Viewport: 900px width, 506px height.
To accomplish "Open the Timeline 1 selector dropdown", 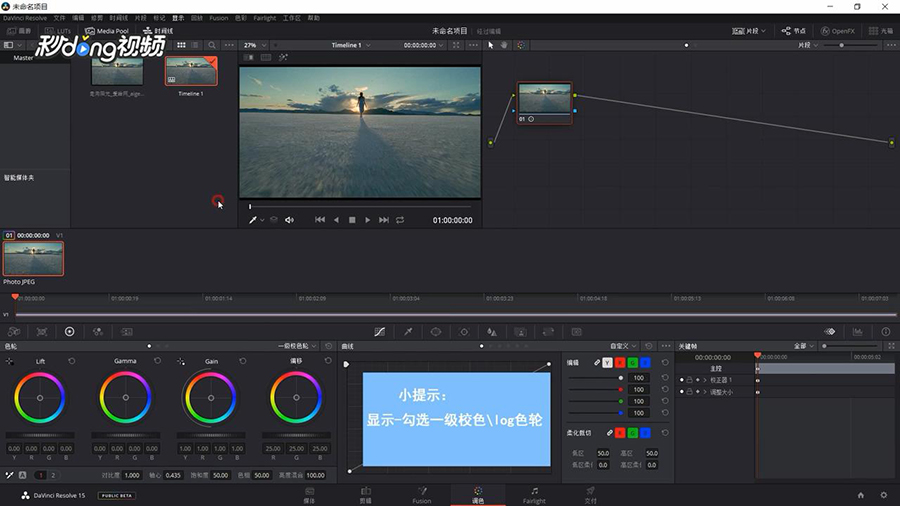I will [351, 45].
